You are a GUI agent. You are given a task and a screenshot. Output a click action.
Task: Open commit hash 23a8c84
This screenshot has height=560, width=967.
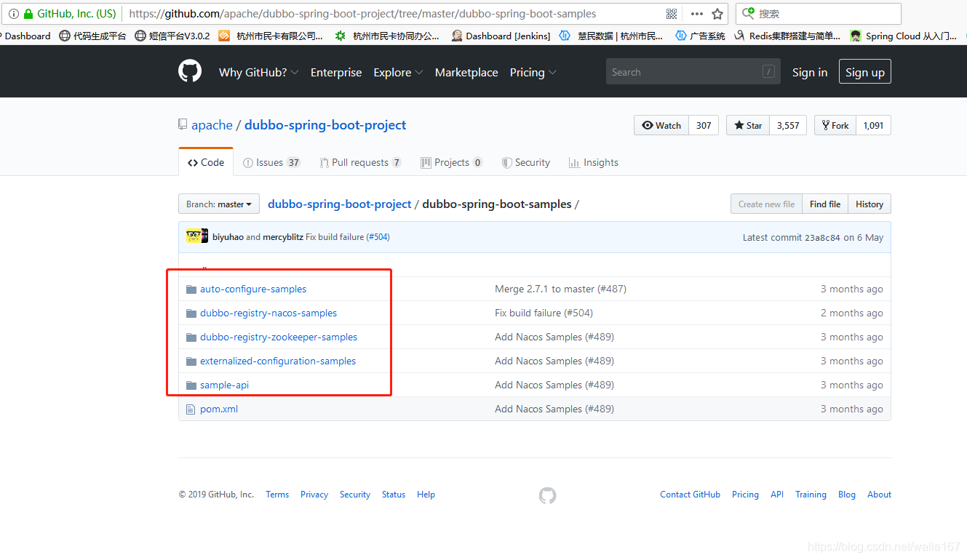pos(823,238)
